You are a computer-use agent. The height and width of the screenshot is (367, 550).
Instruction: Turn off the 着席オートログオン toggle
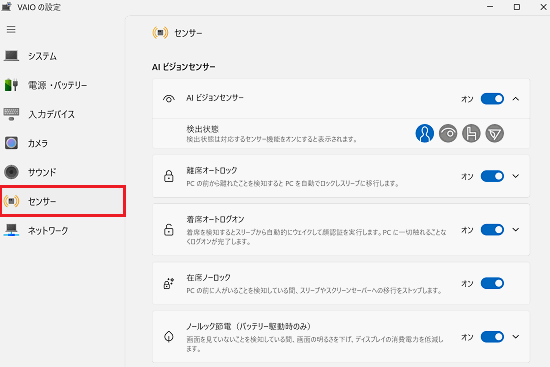click(492, 230)
